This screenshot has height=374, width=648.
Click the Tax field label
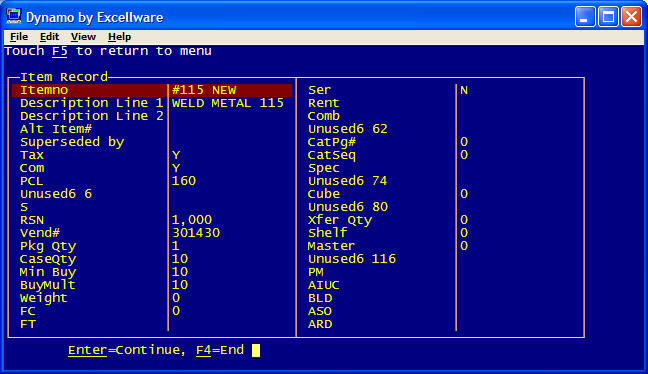pyautogui.click(x=32, y=155)
